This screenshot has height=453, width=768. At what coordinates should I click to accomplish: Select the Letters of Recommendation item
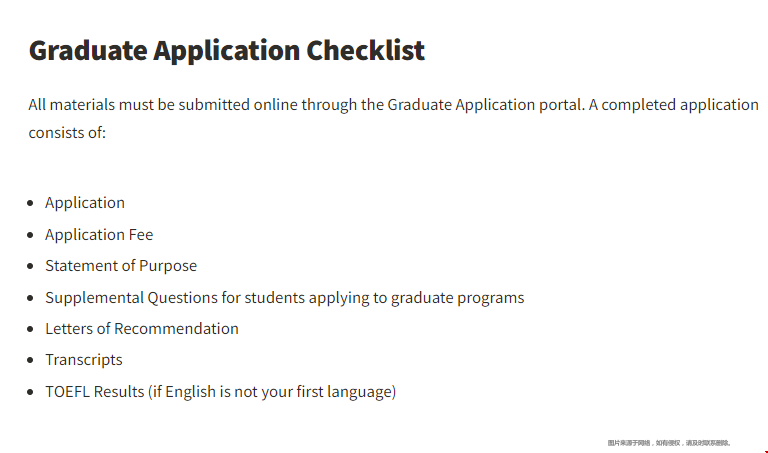point(142,329)
